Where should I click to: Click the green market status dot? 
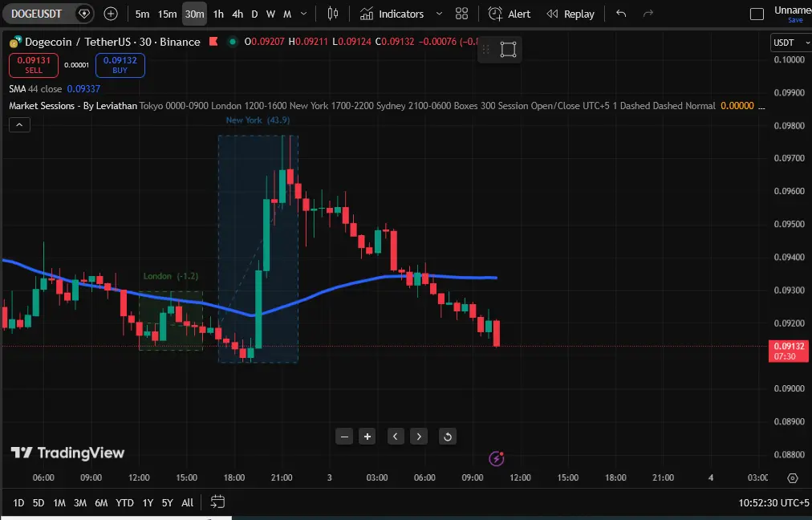point(233,42)
